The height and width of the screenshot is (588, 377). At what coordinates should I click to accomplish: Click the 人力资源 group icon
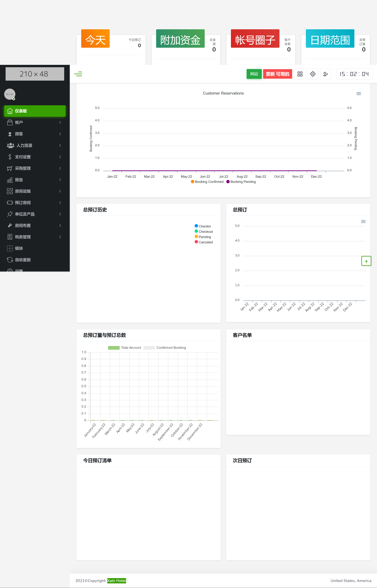click(x=10, y=145)
